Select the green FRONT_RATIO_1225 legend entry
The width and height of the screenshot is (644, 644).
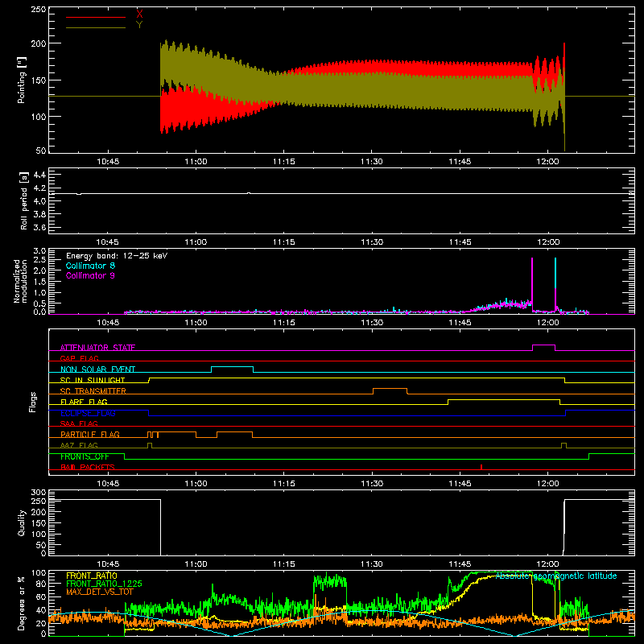coord(104,584)
